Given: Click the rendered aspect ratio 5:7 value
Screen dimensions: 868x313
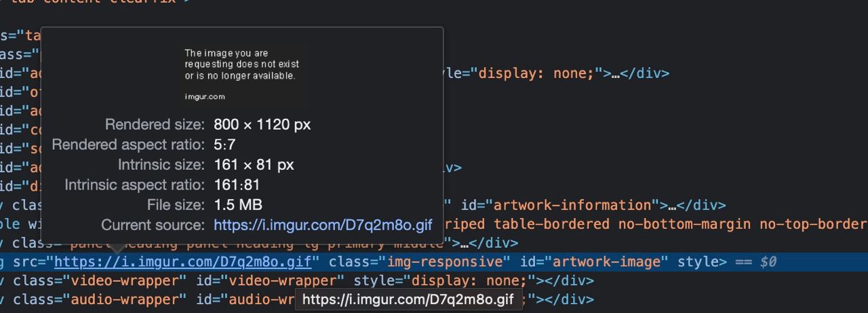Looking at the screenshot, I should 224,144.
